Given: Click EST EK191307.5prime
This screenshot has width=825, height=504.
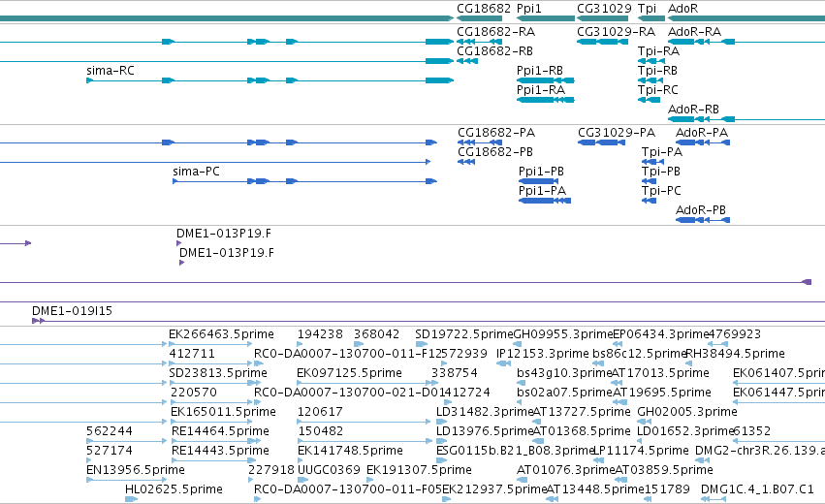Looking at the screenshot, I should 419,470.
